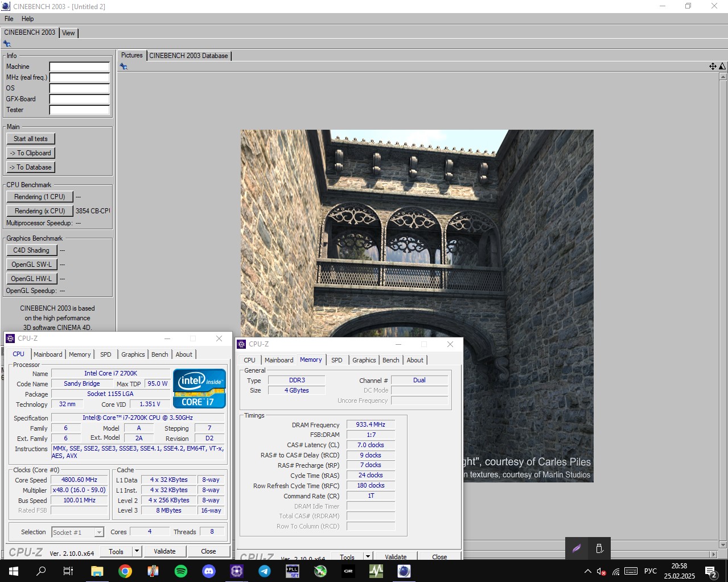Click the Tools button in the CPU-Z CPU window
The width and height of the screenshot is (728, 582).
(116, 551)
